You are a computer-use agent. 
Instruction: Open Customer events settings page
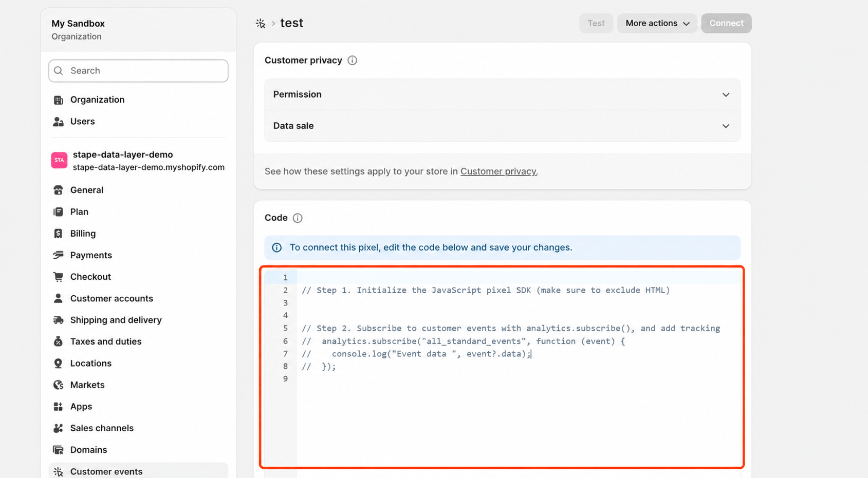138,471
